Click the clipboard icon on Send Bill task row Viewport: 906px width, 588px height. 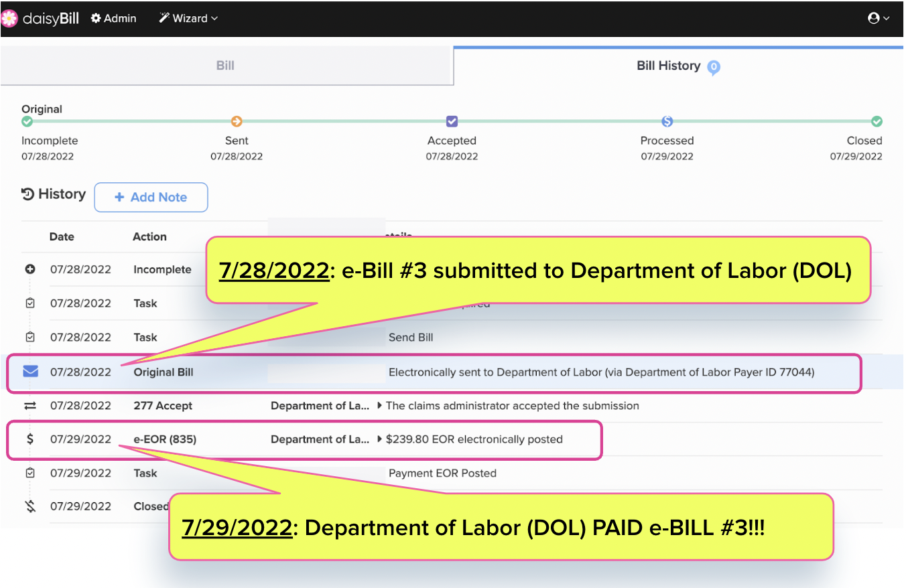click(30, 337)
